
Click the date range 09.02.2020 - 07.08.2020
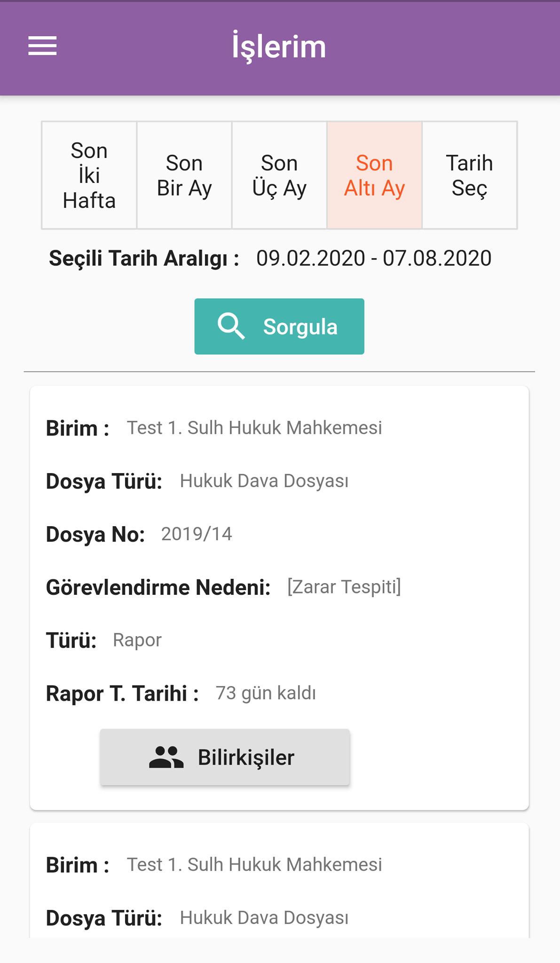(374, 258)
